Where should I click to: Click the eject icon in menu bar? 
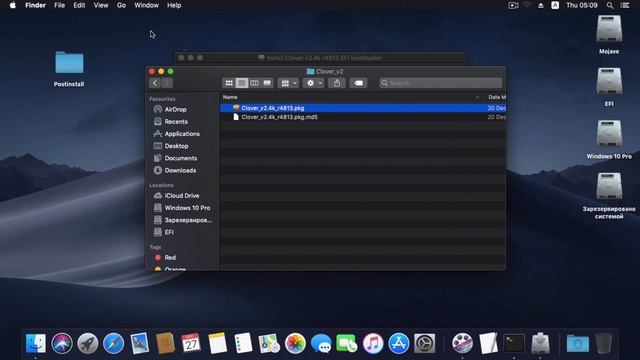pyautogui.click(x=541, y=5)
